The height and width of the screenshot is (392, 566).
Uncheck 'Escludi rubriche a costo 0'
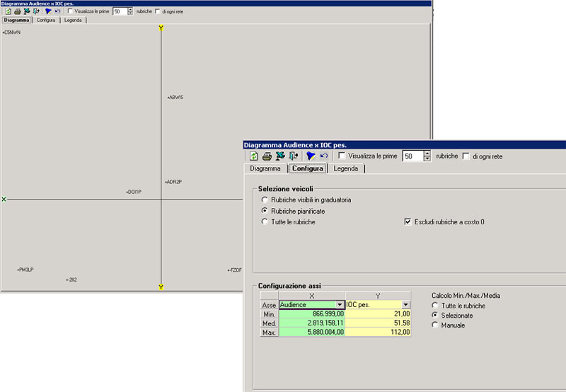pyautogui.click(x=407, y=221)
